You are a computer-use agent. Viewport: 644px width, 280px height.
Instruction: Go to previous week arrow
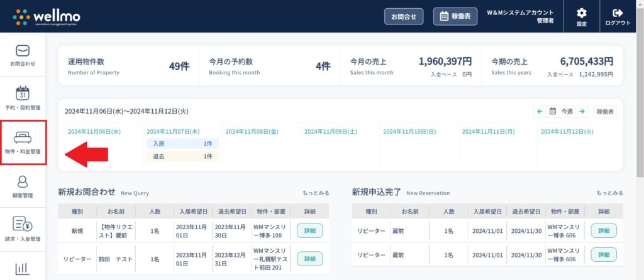[540, 111]
